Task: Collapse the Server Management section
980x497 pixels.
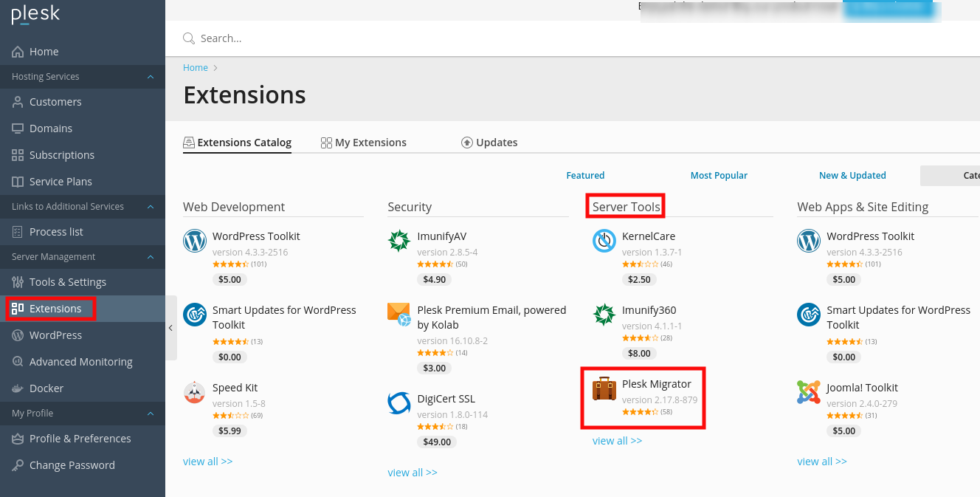Action: point(151,257)
